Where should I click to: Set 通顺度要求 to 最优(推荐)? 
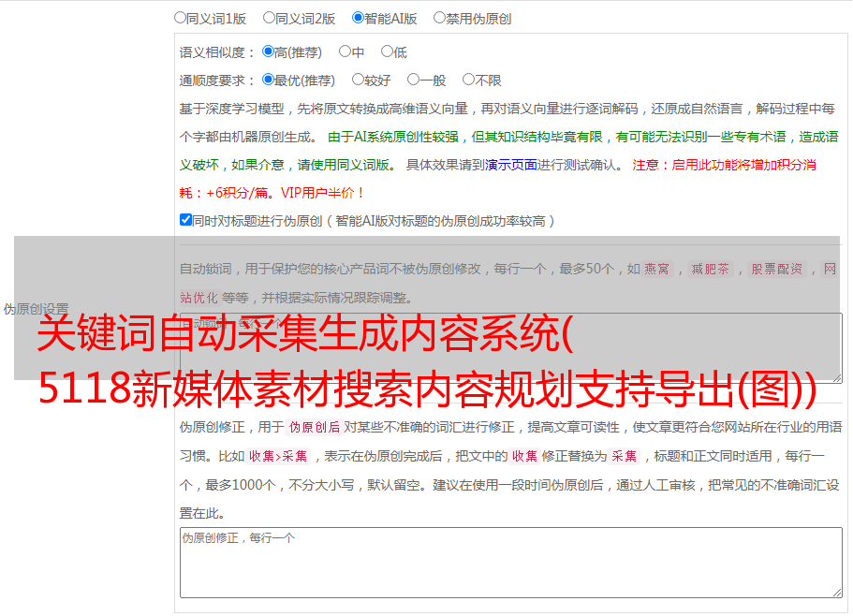268,80
